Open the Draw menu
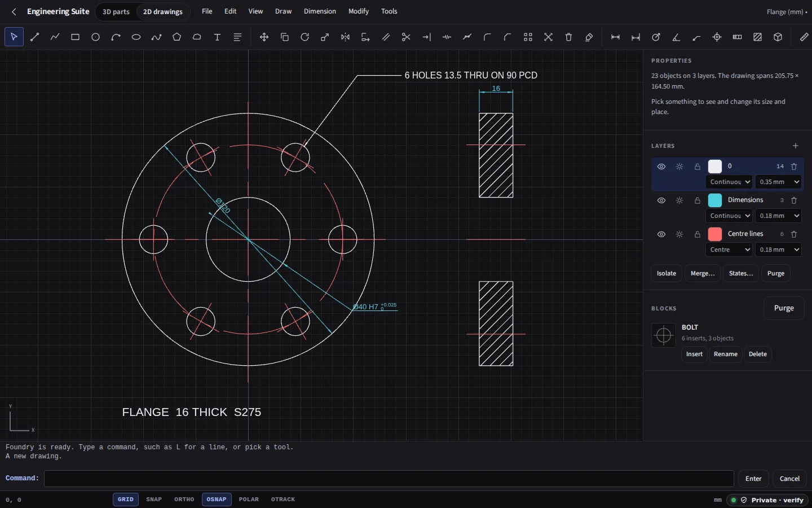This screenshot has height=508, width=812. pyautogui.click(x=283, y=11)
